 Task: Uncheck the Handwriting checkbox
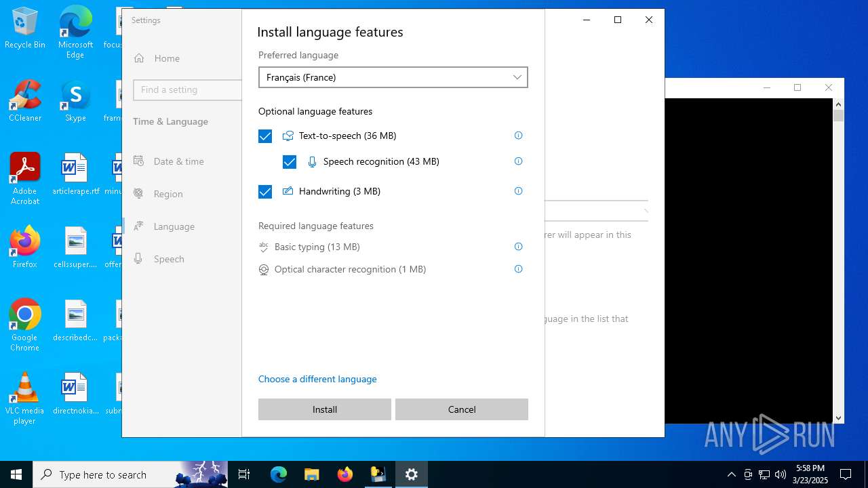265,192
